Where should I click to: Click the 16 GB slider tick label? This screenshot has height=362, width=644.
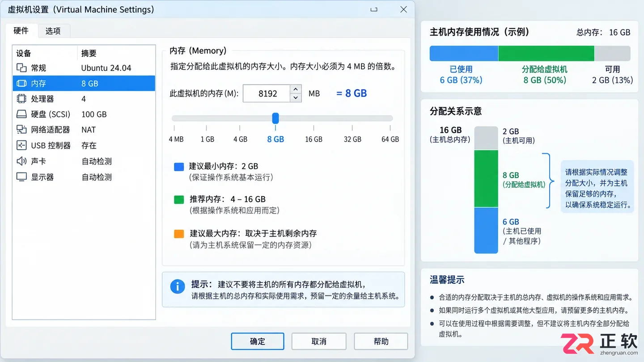(x=314, y=139)
